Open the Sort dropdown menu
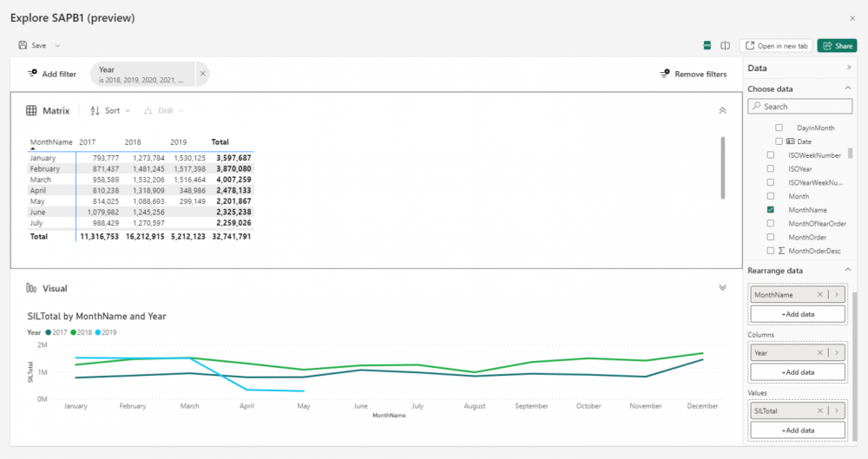Image resolution: width=868 pixels, height=459 pixels. (111, 111)
